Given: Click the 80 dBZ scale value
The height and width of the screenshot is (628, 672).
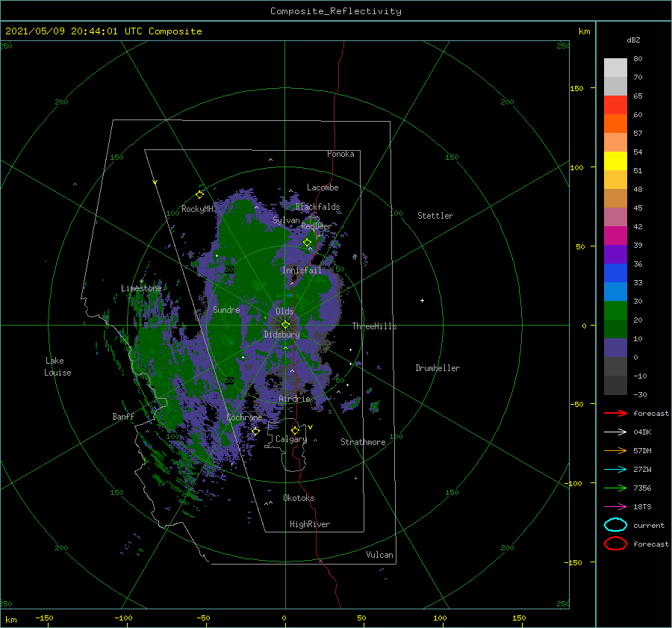Looking at the screenshot, I should coord(638,59).
